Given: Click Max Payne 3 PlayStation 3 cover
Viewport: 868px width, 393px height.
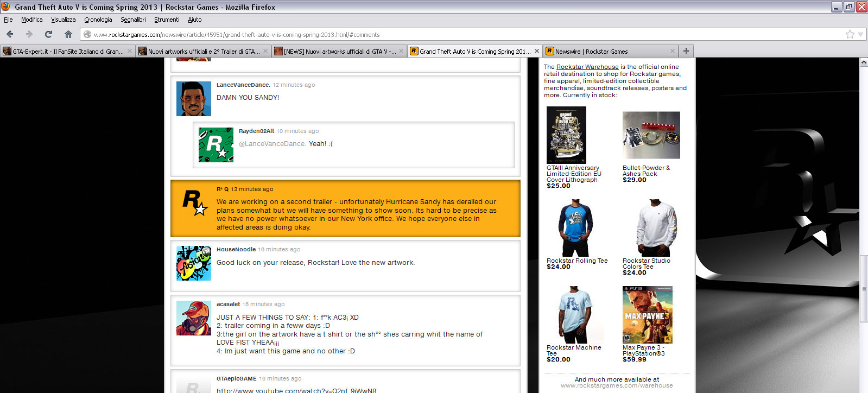Looking at the screenshot, I should tap(648, 315).
